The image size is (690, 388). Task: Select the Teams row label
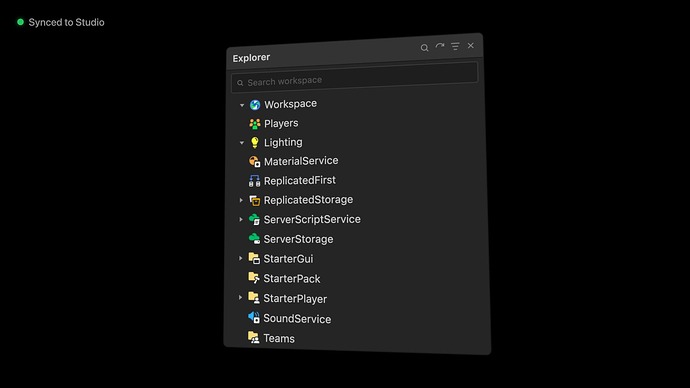pos(279,338)
